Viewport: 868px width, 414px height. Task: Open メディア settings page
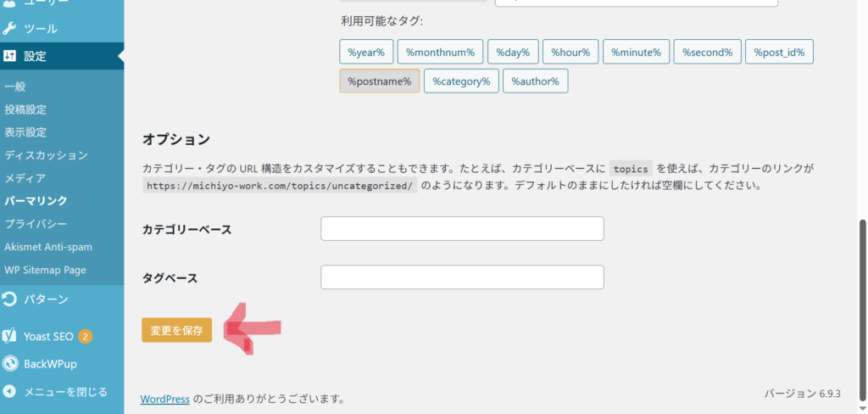tap(25, 178)
